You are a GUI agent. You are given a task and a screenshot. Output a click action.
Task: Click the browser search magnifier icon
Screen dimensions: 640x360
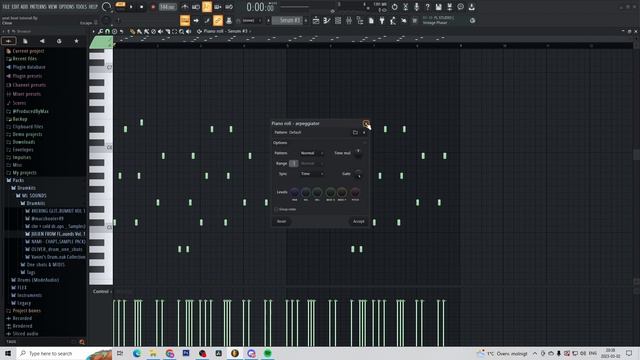click(82, 342)
